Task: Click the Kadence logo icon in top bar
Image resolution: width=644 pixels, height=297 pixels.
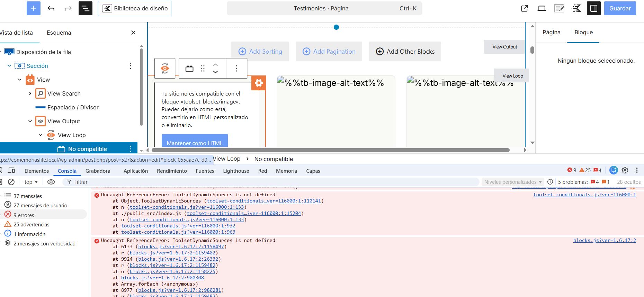Action: (x=576, y=8)
